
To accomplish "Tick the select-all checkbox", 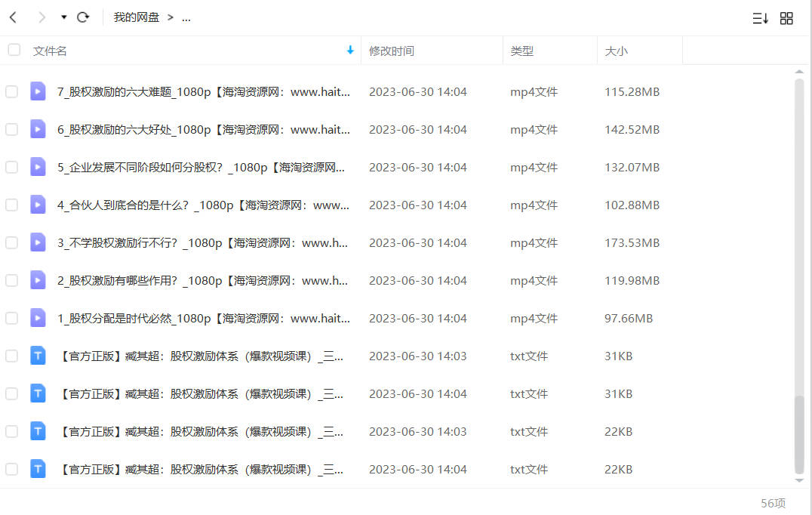I will (14, 51).
